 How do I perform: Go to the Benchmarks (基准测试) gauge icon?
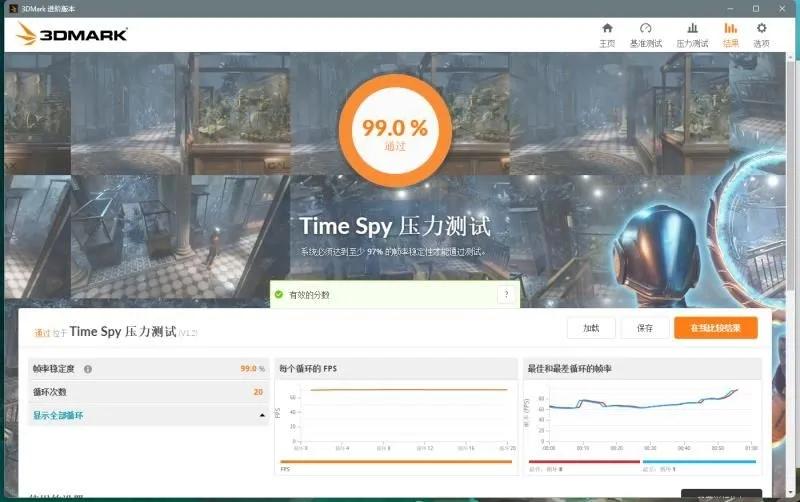[x=645, y=28]
